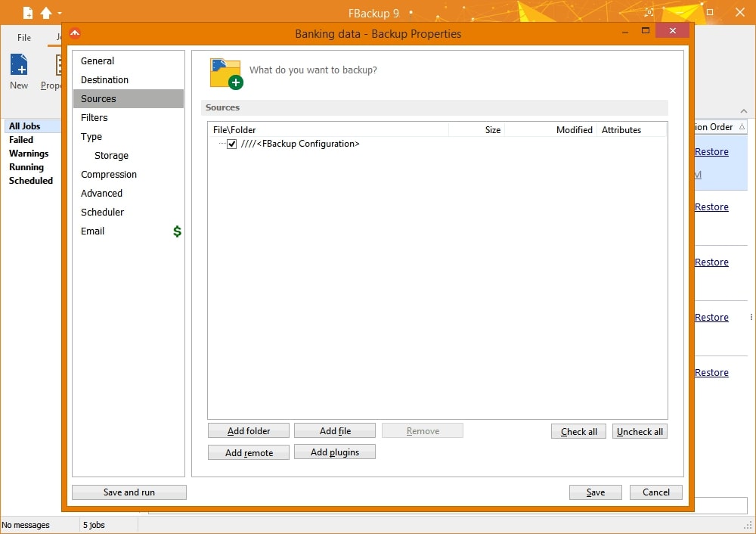Screen dimensions: 756x534
Task: Open the Advanced settings page
Action: [x=129, y=193]
